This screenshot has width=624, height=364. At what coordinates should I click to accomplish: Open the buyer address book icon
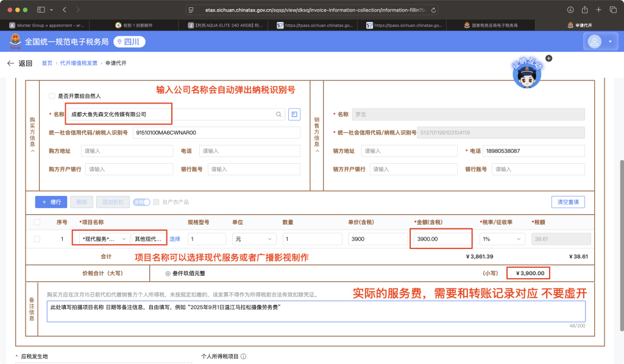tap(294, 114)
